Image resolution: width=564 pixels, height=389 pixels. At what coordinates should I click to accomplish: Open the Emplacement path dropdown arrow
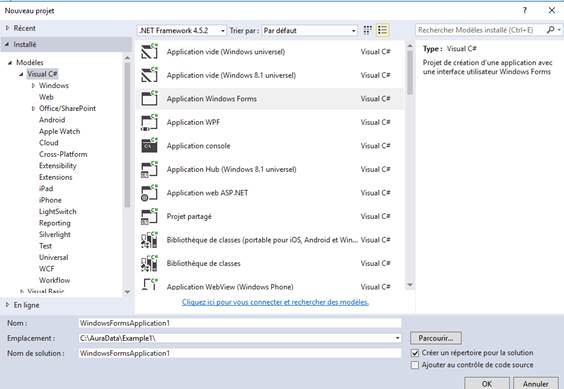point(397,338)
